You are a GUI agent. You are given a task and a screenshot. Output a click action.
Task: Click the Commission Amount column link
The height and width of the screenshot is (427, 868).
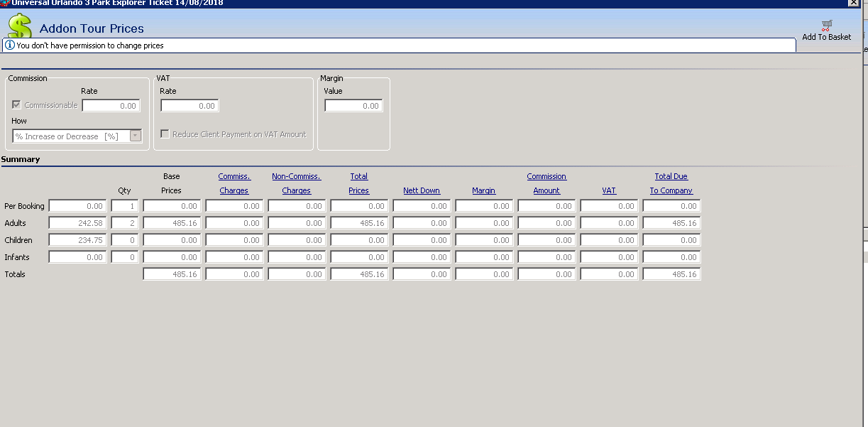[x=546, y=183]
